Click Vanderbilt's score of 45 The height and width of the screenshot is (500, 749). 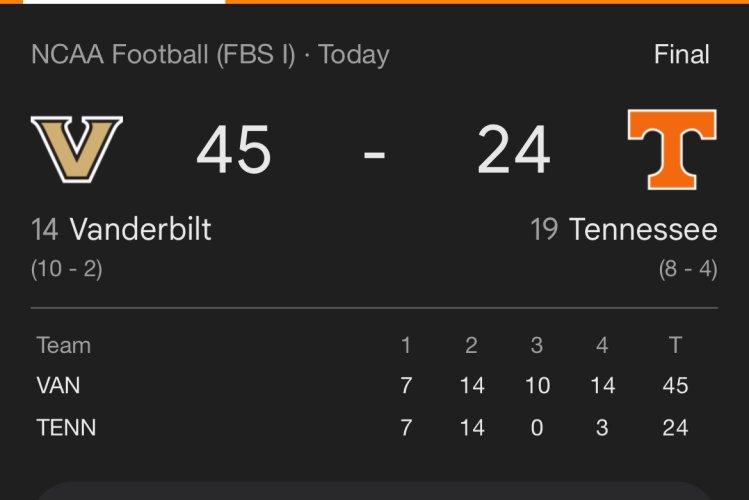tap(234, 151)
